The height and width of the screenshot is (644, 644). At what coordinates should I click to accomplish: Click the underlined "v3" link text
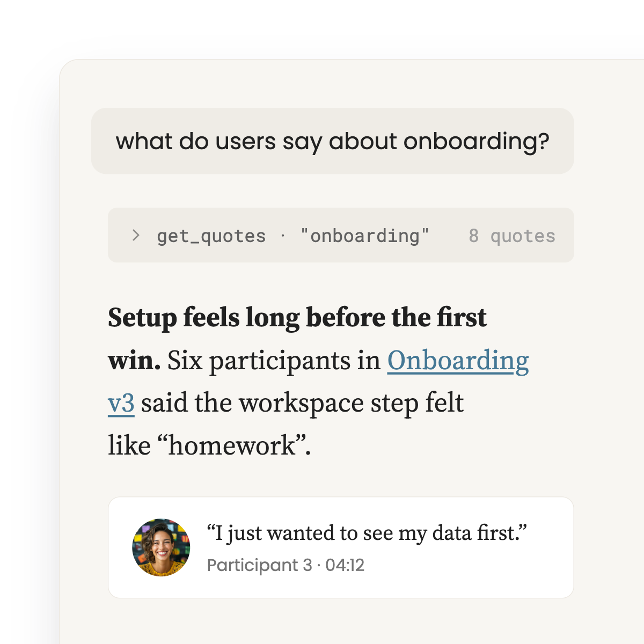pos(121,403)
